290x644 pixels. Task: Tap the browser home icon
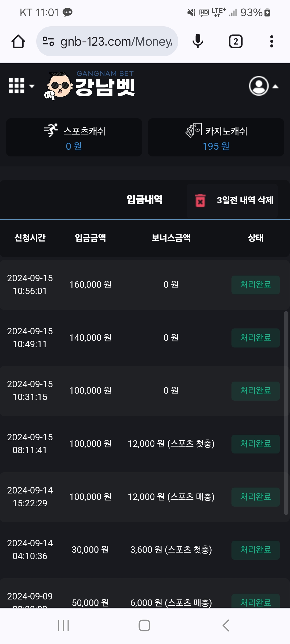[18, 42]
